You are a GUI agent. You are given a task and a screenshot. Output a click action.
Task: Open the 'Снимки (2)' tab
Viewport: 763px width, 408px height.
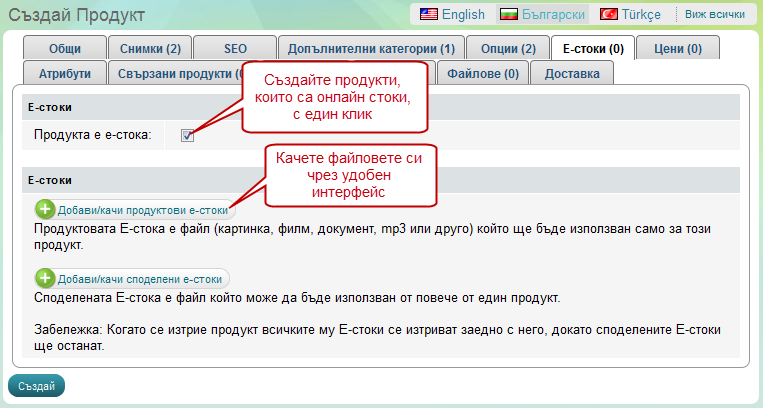click(150, 48)
